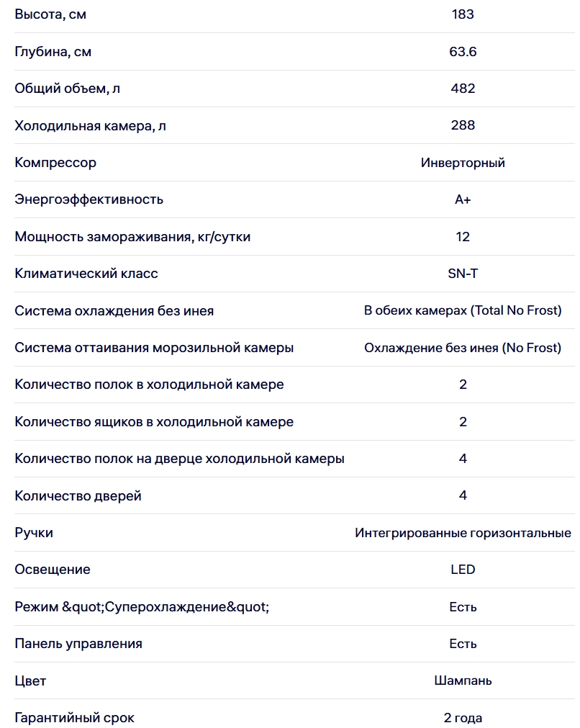Viewport: 580px width, 728px height.
Task: Select the depth value 63.6
Action: pyautogui.click(x=463, y=51)
